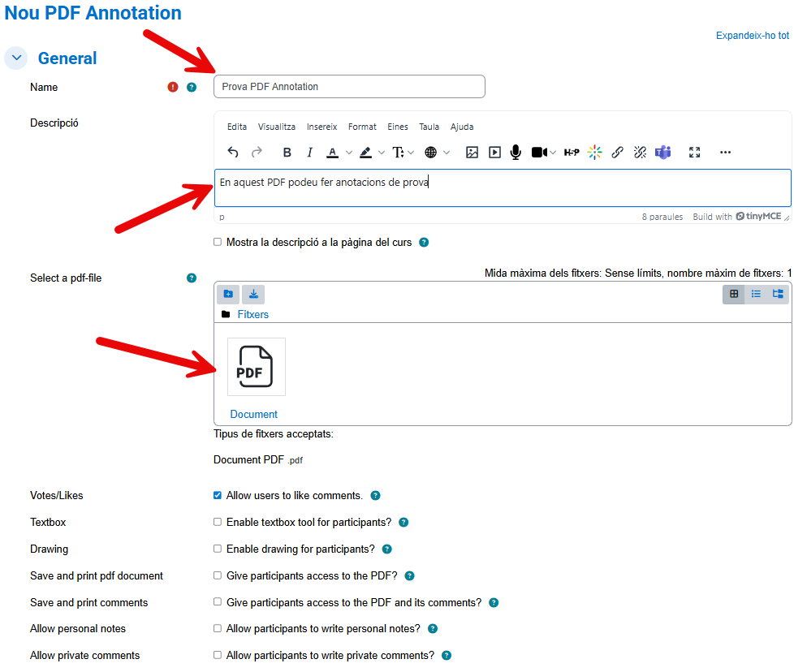Insert an image using the image icon
Screen dimensions: 794x672
tap(472, 153)
